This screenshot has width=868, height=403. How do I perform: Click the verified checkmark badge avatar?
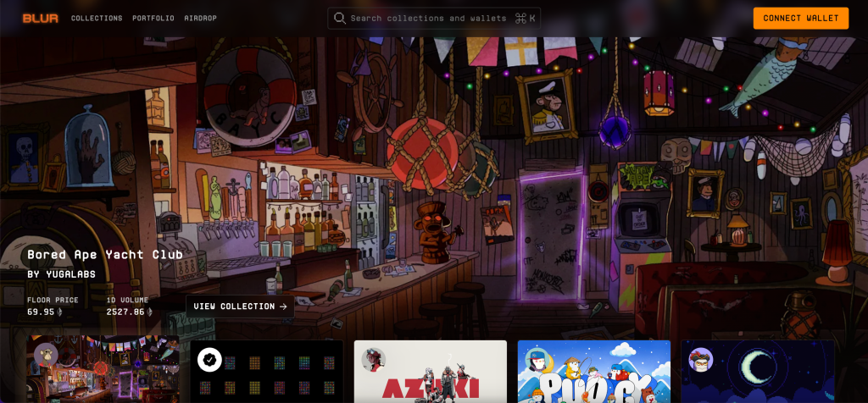[209, 360]
